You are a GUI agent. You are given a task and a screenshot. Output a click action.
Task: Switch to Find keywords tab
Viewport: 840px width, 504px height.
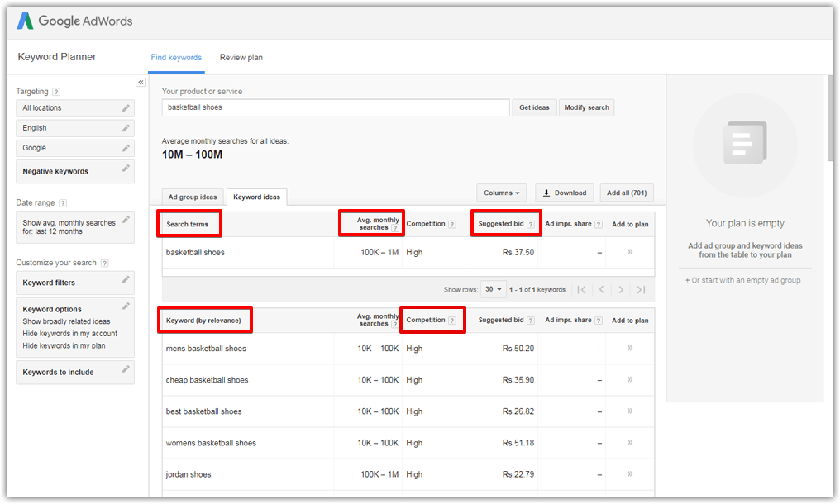click(176, 57)
